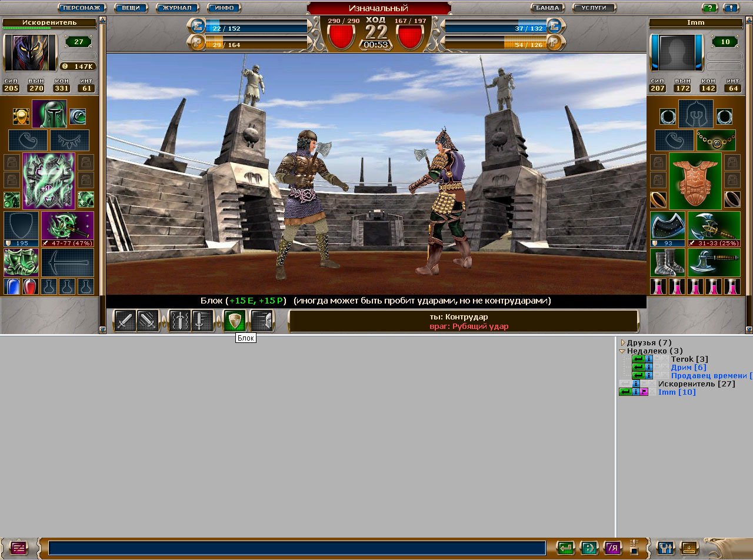Click Искоренитель's green helmet equipment slot
This screenshot has width=753, height=560.
pyautogui.click(x=49, y=114)
